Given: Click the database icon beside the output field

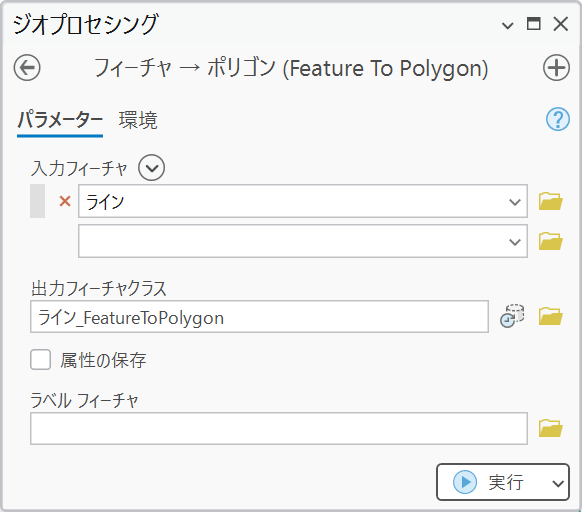Looking at the screenshot, I should click(512, 316).
